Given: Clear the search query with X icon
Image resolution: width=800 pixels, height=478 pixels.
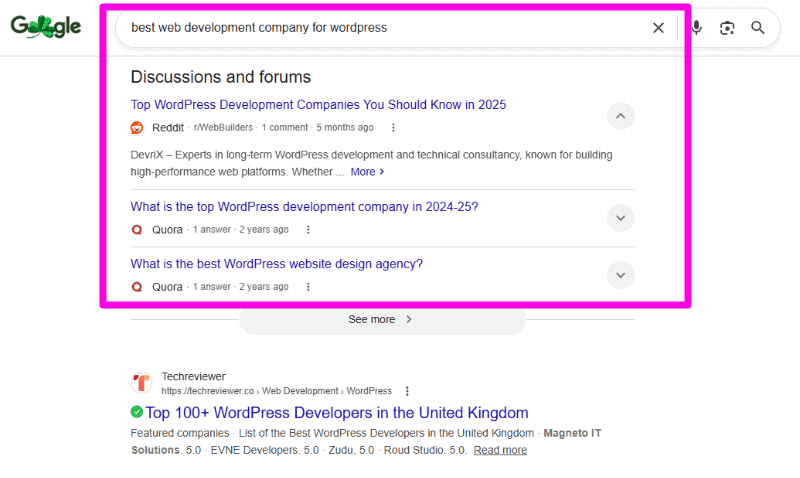Looking at the screenshot, I should [x=658, y=28].
